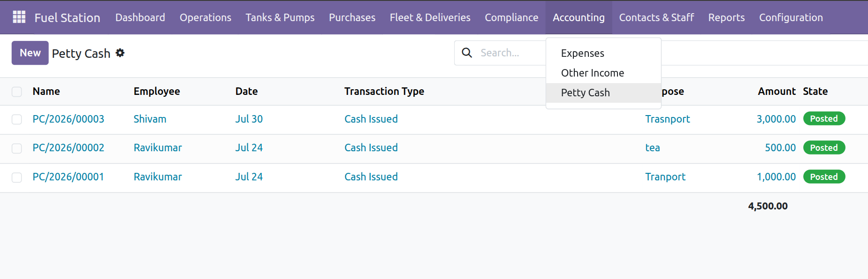The width and height of the screenshot is (868, 279).
Task: Click the Fuel Station app title
Action: (67, 17)
